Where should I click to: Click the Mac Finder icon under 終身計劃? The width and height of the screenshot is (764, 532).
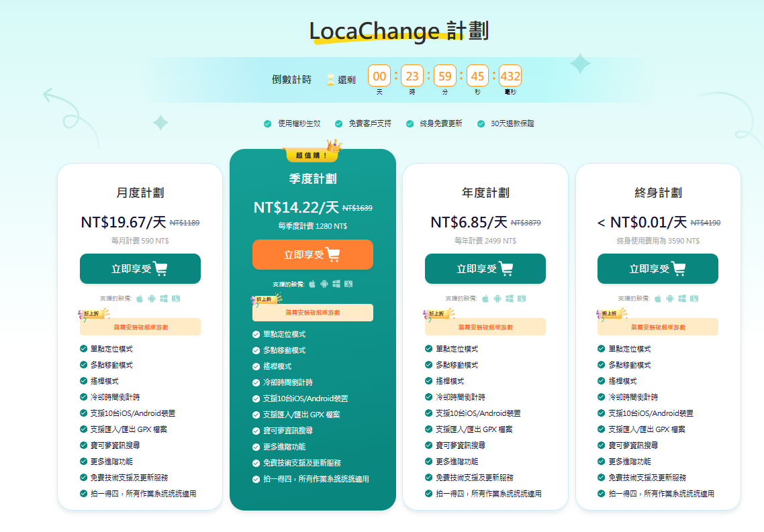click(x=694, y=299)
